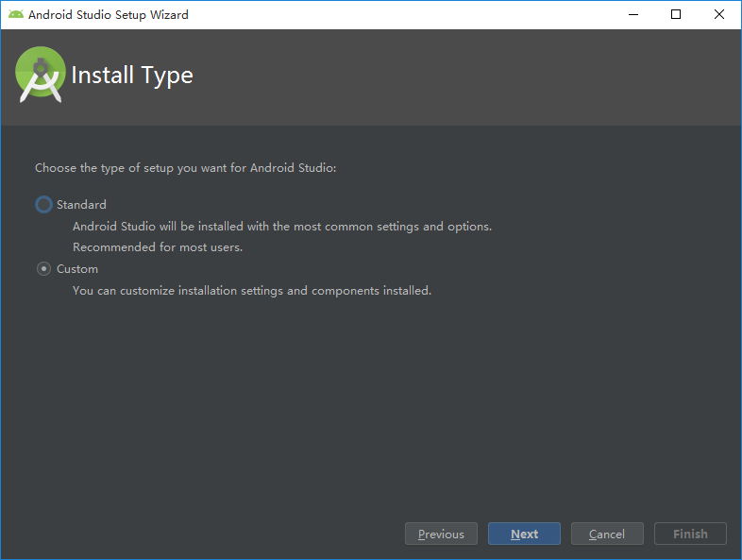Go back with the Previous button
The image size is (742, 560).
coord(441,534)
